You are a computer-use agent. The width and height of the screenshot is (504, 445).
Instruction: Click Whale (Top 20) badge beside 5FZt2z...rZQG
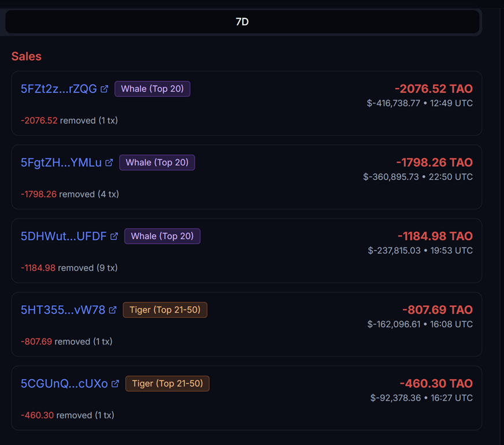pos(153,88)
